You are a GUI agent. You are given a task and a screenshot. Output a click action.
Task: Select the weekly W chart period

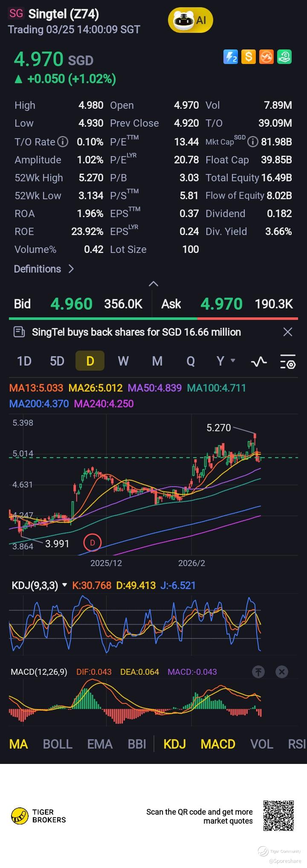pyautogui.click(x=123, y=361)
